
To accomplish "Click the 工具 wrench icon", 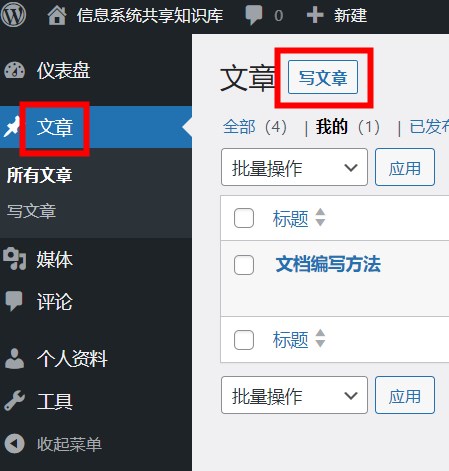I will click(x=14, y=400).
